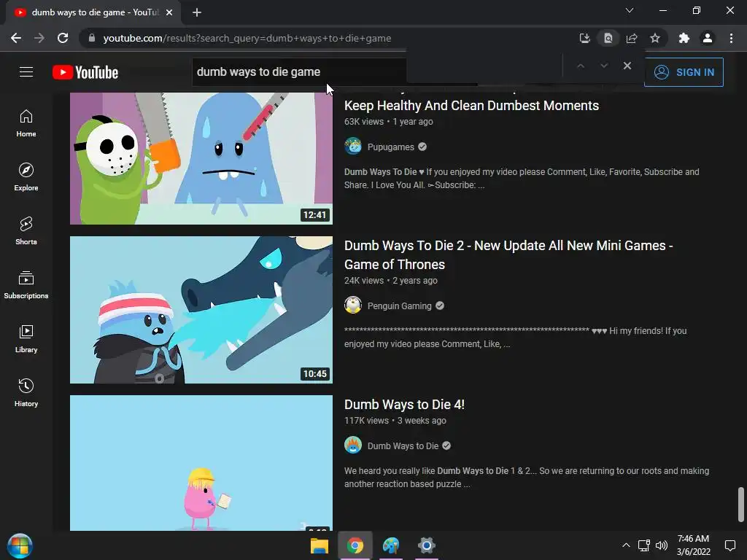Screen dimensions: 747x560
Task: Click Dumb Ways to Die channel avatar
Action: pyautogui.click(x=353, y=446)
